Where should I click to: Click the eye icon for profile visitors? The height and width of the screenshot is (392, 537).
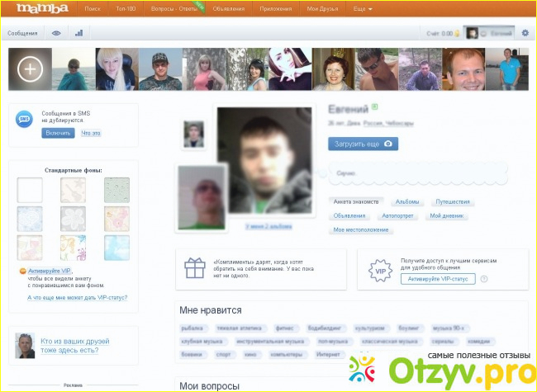pyautogui.click(x=56, y=34)
